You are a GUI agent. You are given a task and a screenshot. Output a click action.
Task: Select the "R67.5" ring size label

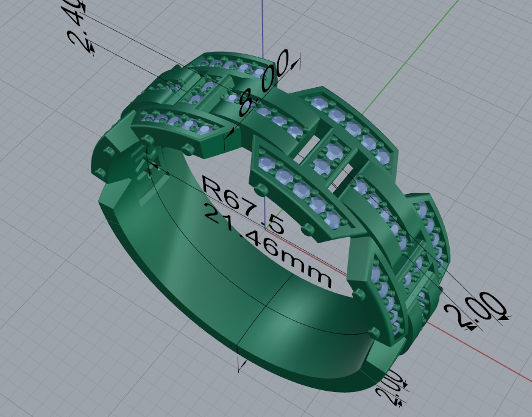pyautogui.click(x=243, y=204)
